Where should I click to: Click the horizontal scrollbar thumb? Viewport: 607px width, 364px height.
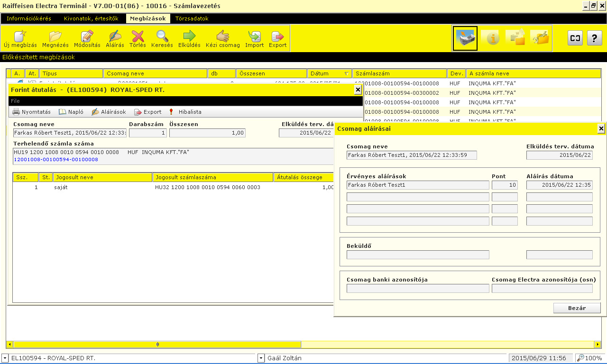[x=157, y=345]
